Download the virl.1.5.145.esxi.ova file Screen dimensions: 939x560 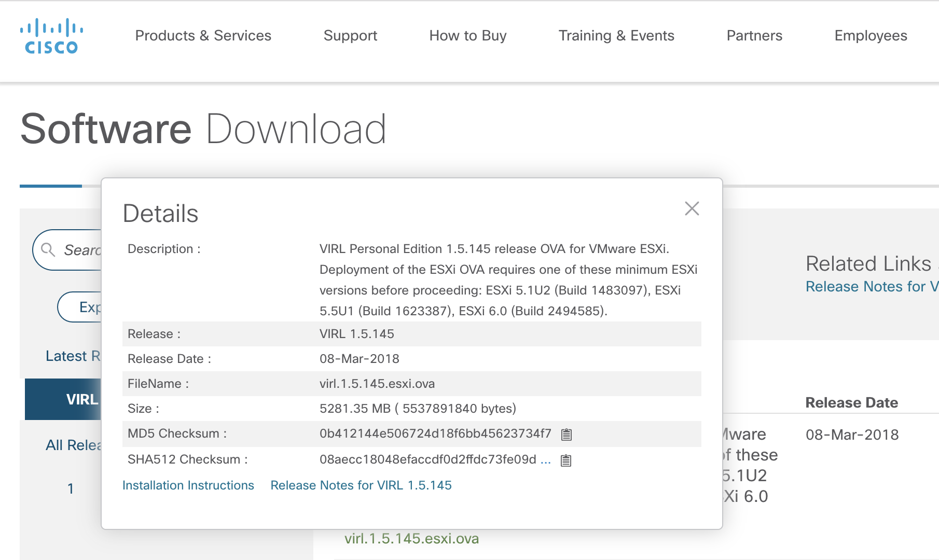(x=411, y=539)
